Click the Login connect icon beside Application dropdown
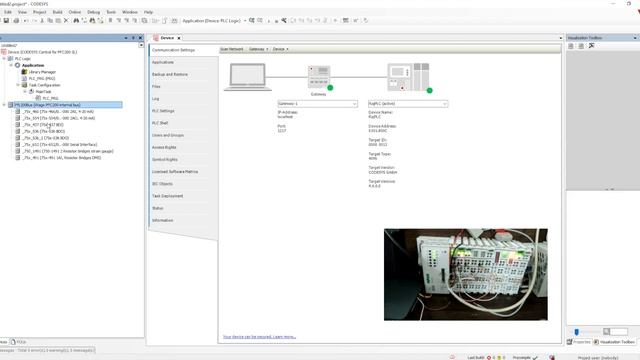 [252, 20]
